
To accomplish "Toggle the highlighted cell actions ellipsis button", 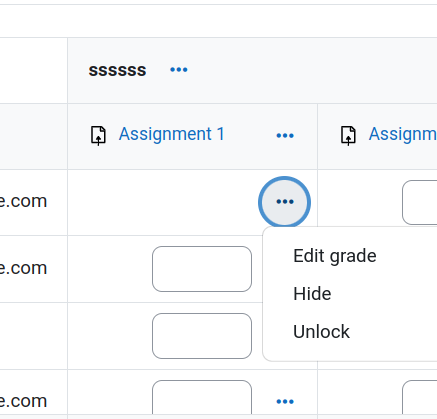I will pos(285,202).
